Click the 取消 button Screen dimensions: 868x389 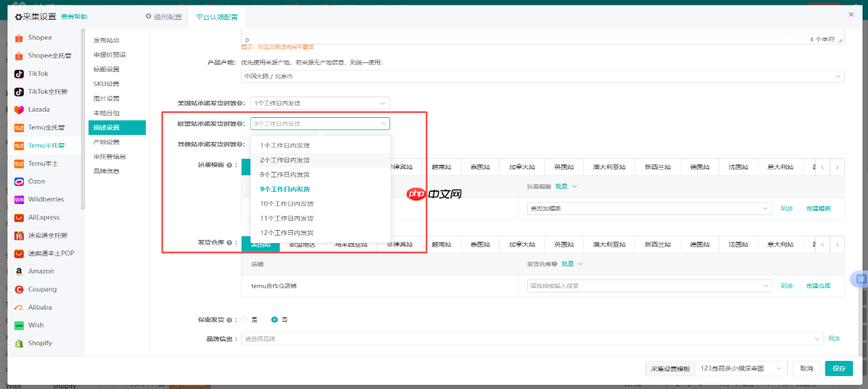tap(806, 368)
